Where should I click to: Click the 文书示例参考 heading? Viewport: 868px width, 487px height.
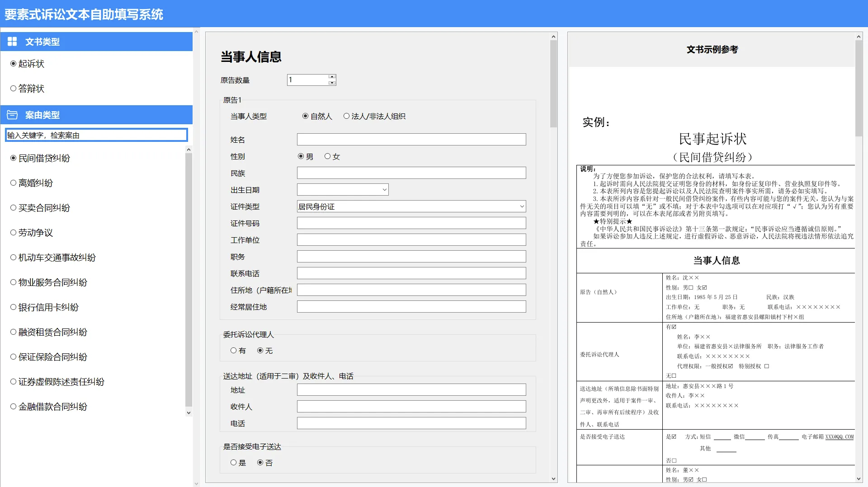coord(712,49)
